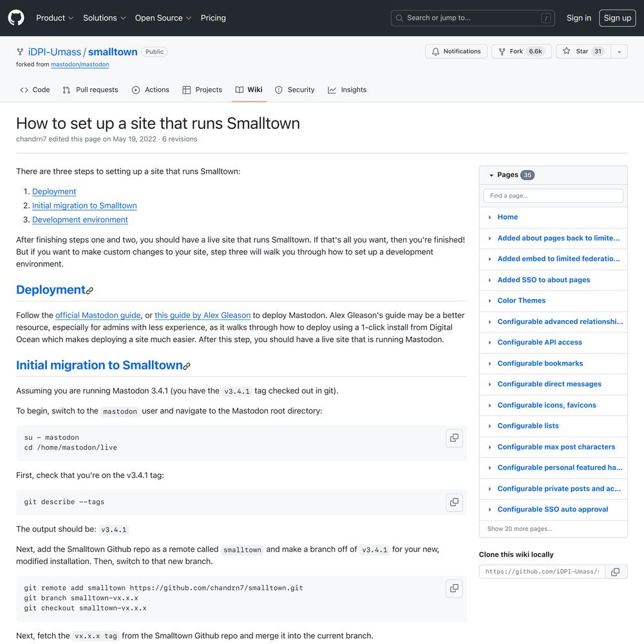Open the Color Themes wiki page
644x644 pixels.
(522, 301)
